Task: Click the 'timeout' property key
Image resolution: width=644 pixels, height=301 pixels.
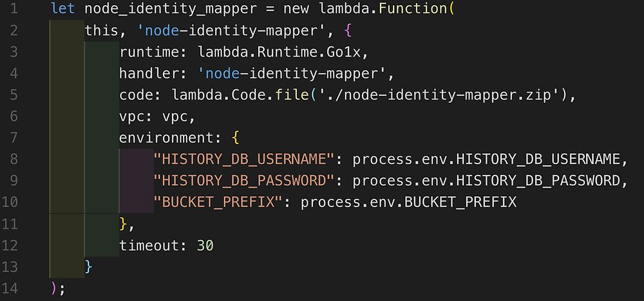Action: point(149,245)
